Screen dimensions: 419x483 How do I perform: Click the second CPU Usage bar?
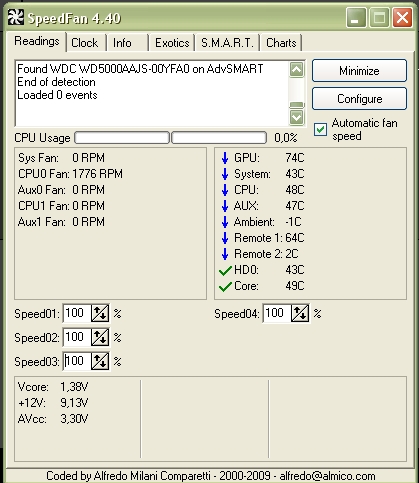pos(219,138)
